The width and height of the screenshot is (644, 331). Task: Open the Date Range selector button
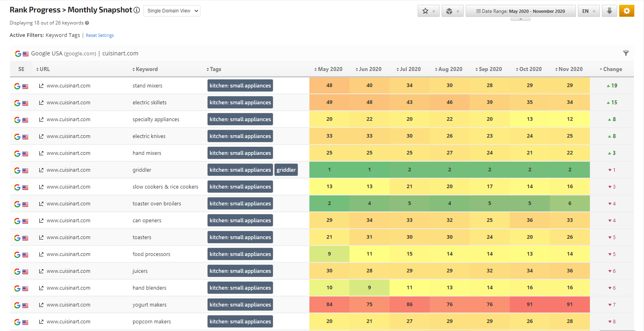click(520, 11)
